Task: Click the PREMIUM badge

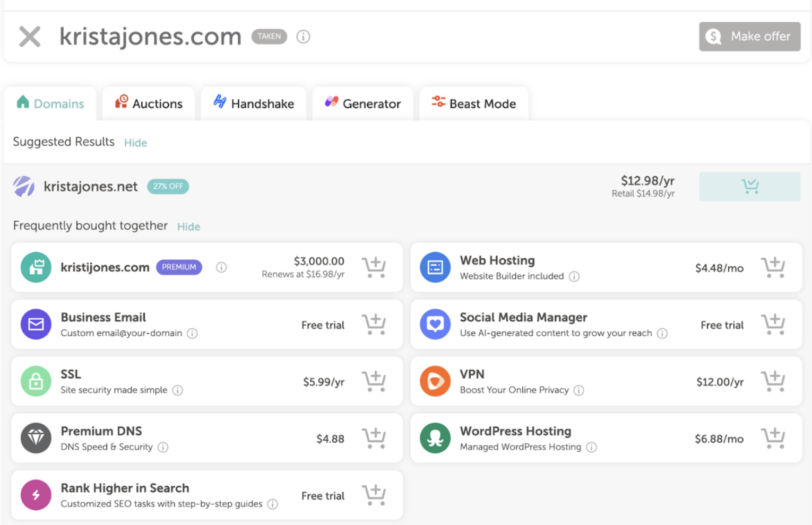Action: 179,267
